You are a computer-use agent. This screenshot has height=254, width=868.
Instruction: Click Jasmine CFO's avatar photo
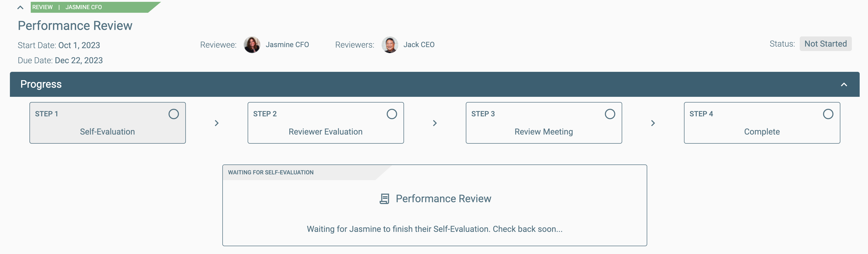click(252, 45)
